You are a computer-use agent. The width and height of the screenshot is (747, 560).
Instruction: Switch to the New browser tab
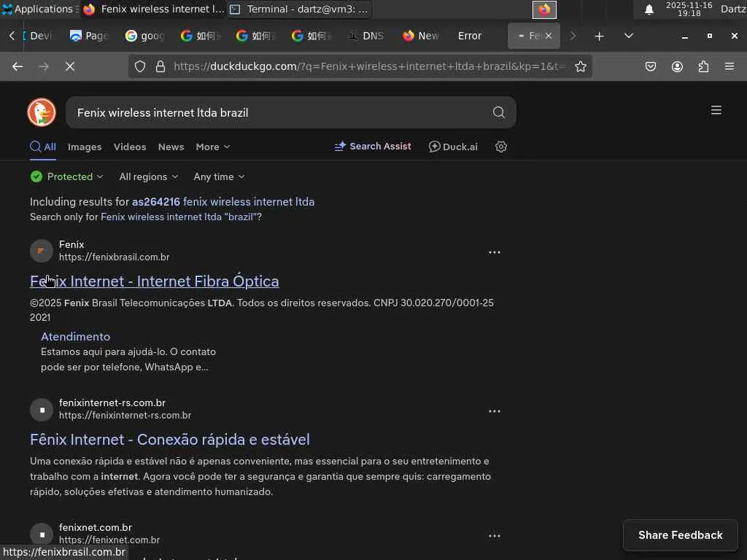tap(421, 36)
